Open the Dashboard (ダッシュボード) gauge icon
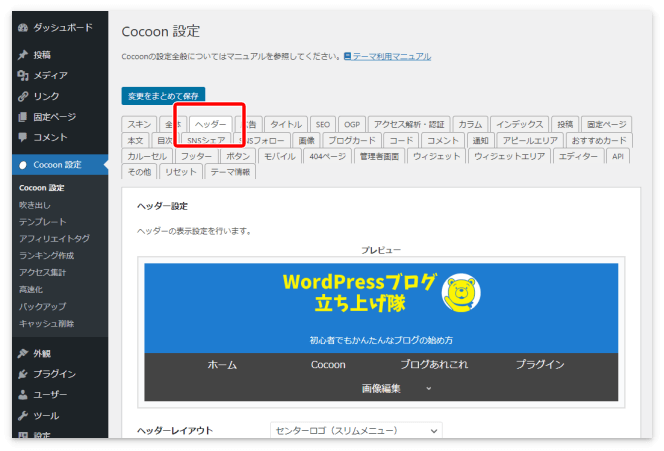This screenshot has width=664, height=451. [23, 28]
